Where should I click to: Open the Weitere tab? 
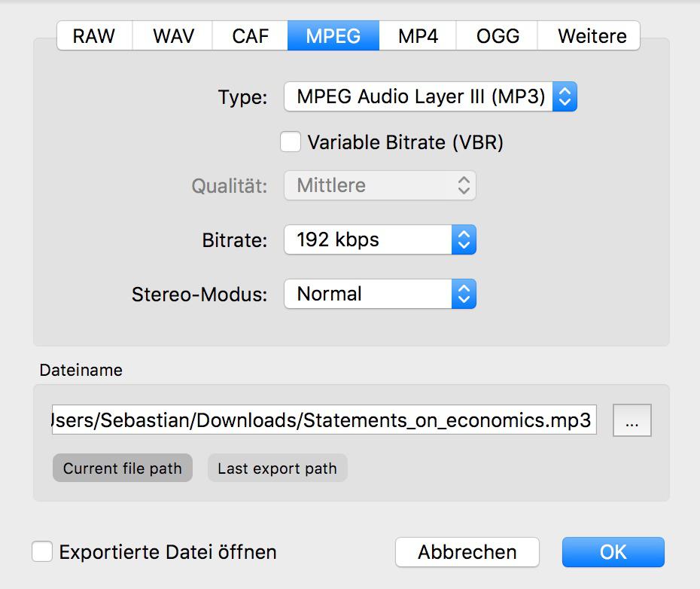coord(592,35)
